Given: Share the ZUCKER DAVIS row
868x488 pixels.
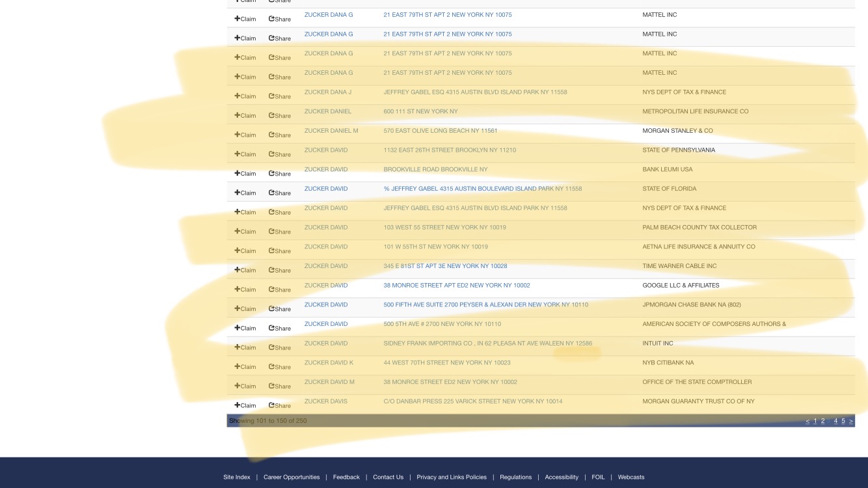Looking at the screenshot, I should point(280,405).
